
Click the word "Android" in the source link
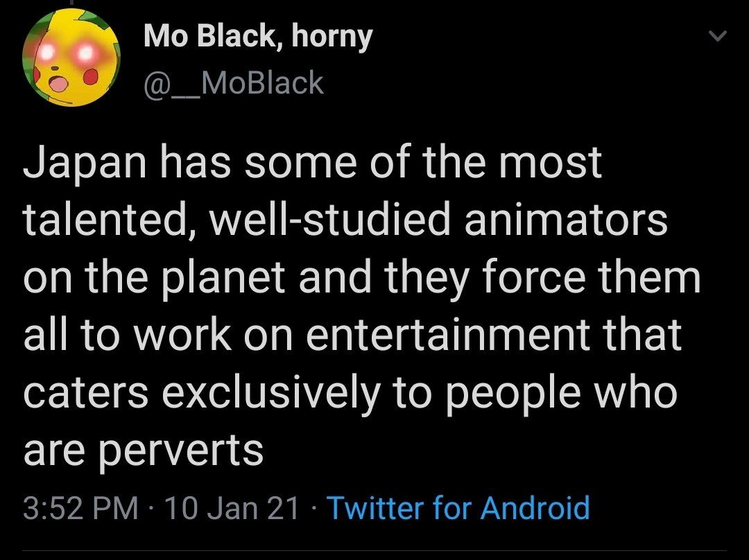click(535, 508)
